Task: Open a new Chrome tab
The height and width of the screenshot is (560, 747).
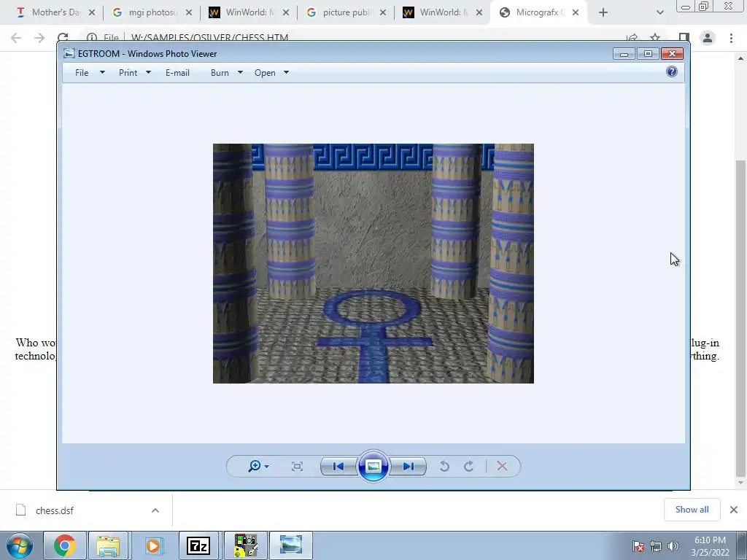Action: coord(603,12)
